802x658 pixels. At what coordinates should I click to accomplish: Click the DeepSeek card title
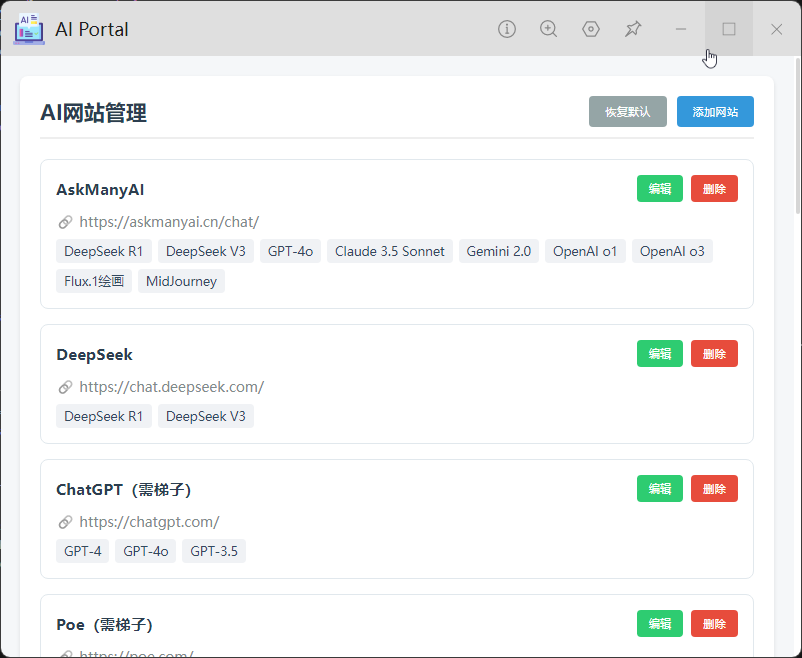point(95,355)
